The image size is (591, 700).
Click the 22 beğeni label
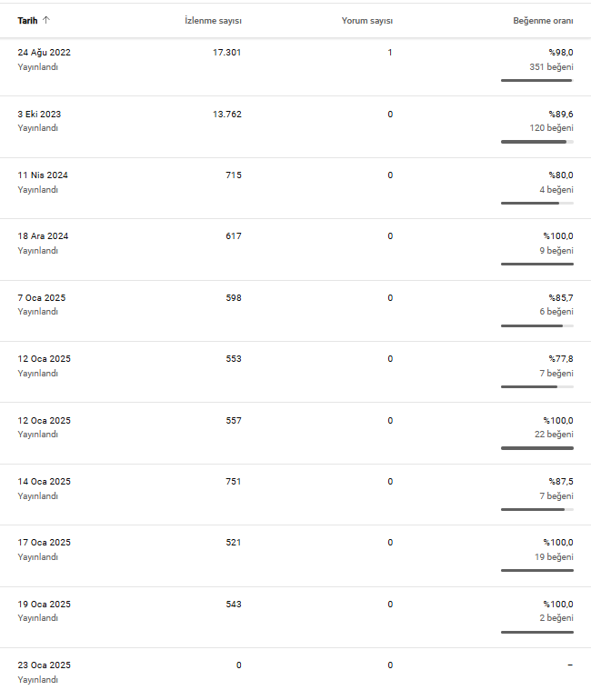coord(554,434)
